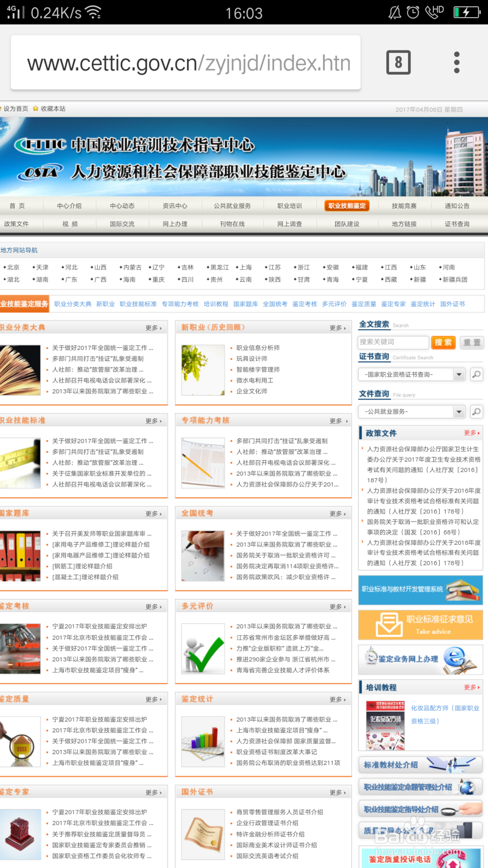Screen dimensions: 488x868
Task: Open 通知公告 navigation item
Action: coord(457,206)
